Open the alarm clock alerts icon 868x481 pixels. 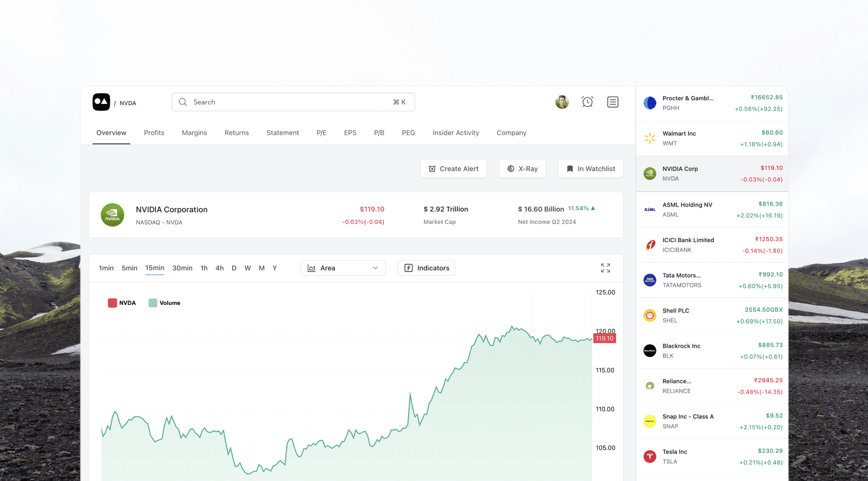point(587,102)
